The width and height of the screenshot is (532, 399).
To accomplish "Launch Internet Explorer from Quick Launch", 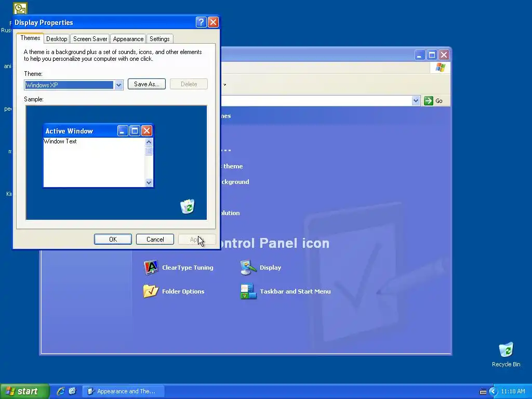I will pyautogui.click(x=61, y=391).
